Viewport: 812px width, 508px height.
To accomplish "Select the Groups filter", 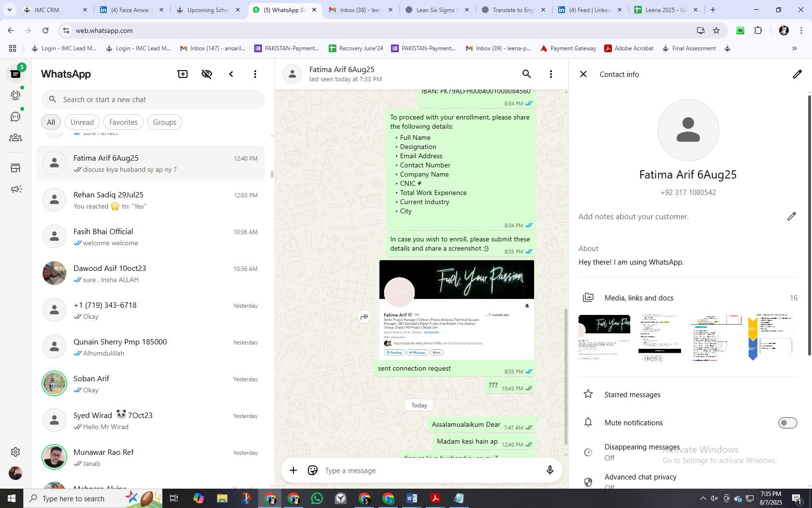I will click(165, 122).
